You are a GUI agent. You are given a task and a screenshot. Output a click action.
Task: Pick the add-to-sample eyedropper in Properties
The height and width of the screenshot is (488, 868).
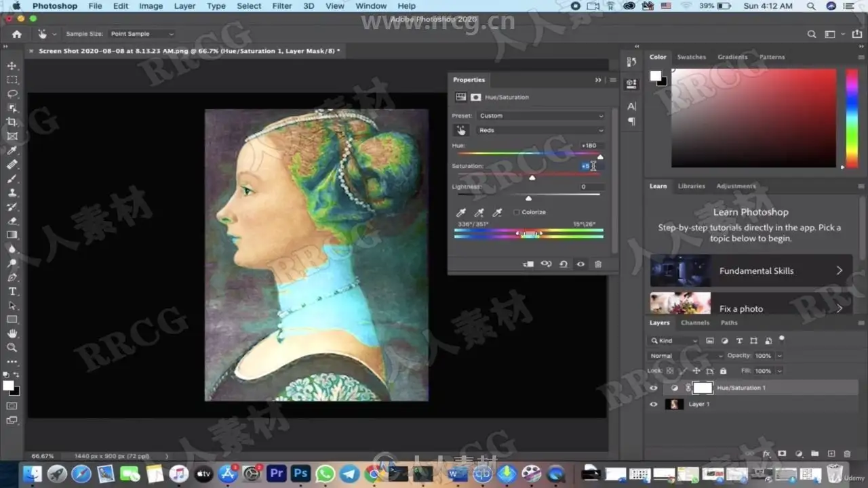pyautogui.click(x=479, y=213)
